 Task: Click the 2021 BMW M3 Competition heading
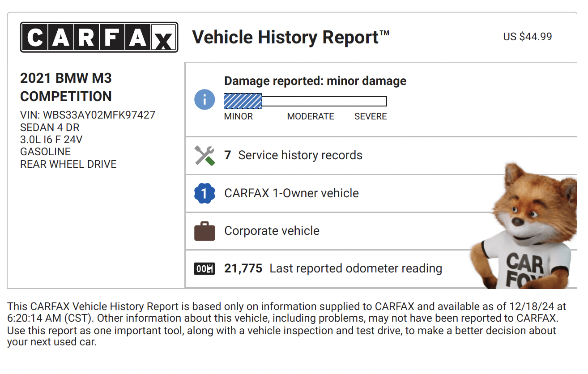pyautogui.click(x=66, y=87)
